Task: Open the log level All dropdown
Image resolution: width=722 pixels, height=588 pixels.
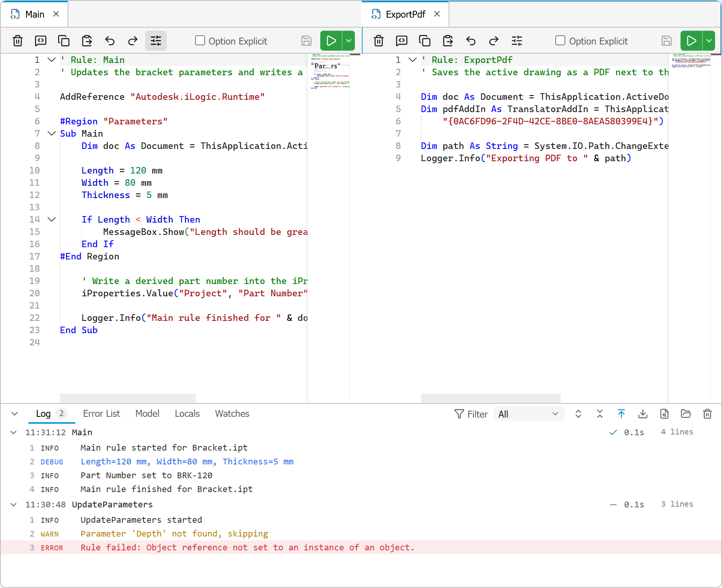Action: (x=528, y=414)
